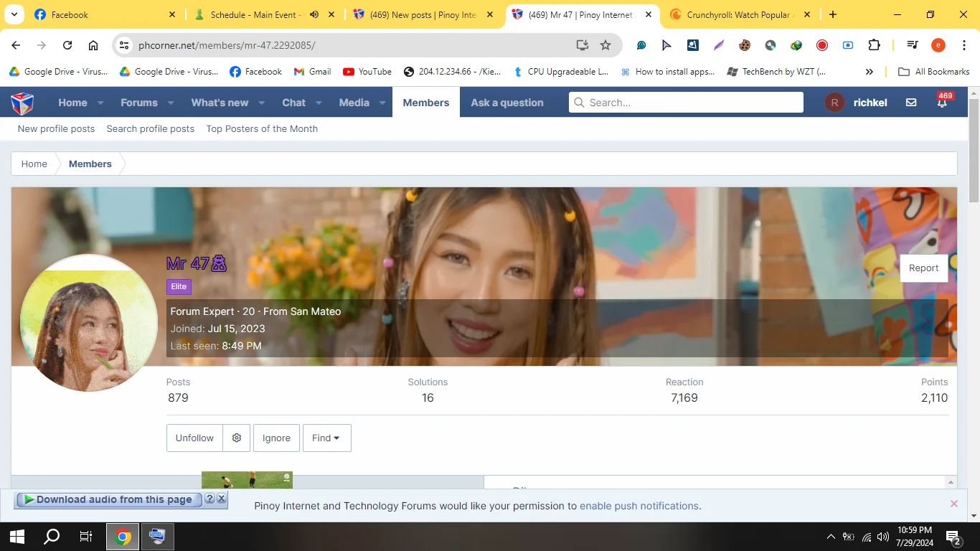Mute the Schedule tab audio icon
This screenshot has height=551, width=980.
(314, 14)
